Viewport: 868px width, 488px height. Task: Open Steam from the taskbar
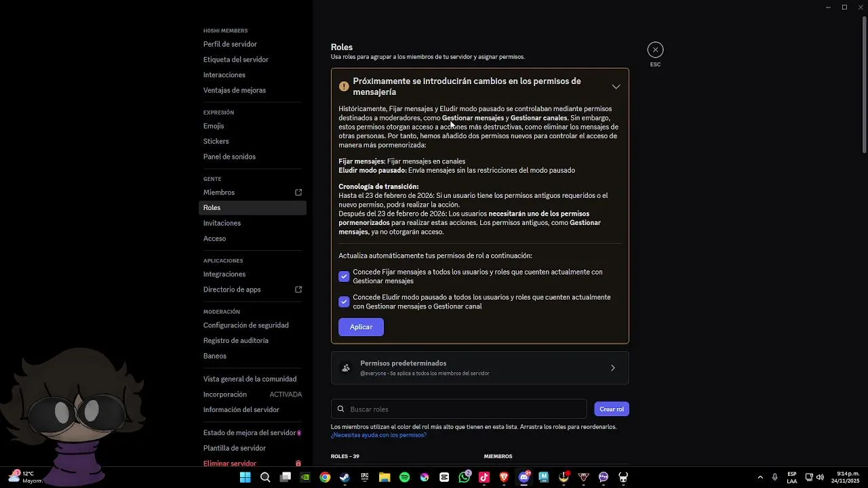[345, 477]
